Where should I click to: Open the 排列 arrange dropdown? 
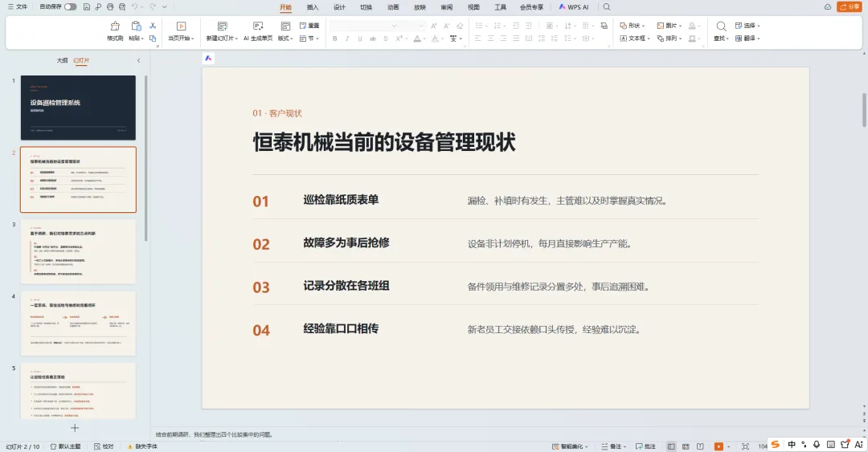click(x=669, y=39)
